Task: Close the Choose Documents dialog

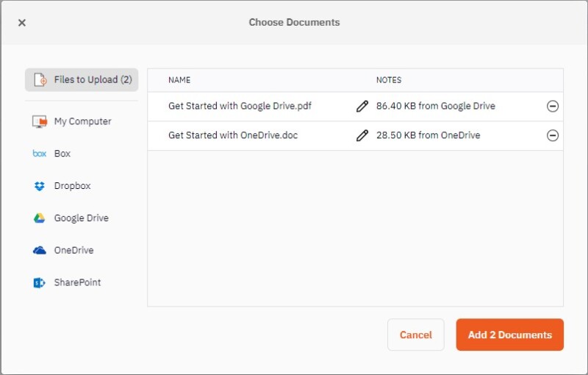Action: (x=22, y=23)
